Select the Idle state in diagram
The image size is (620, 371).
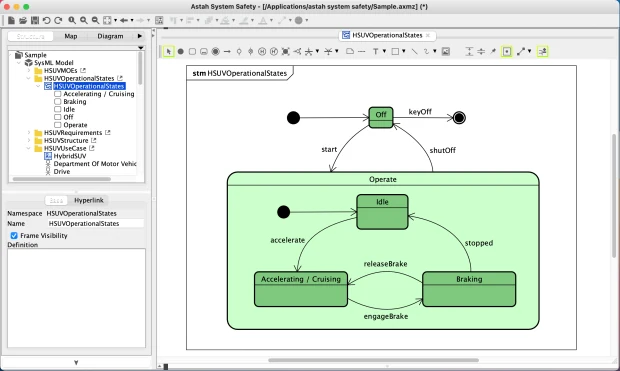coord(382,212)
